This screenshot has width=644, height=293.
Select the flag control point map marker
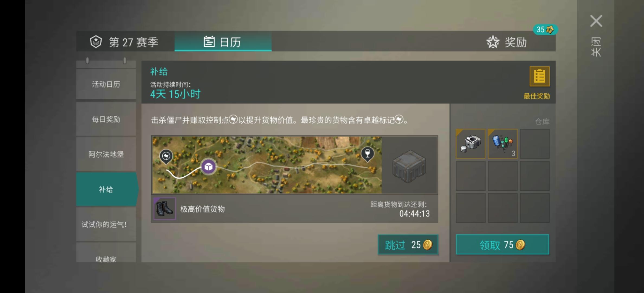pyautogui.click(x=166, y=157)
